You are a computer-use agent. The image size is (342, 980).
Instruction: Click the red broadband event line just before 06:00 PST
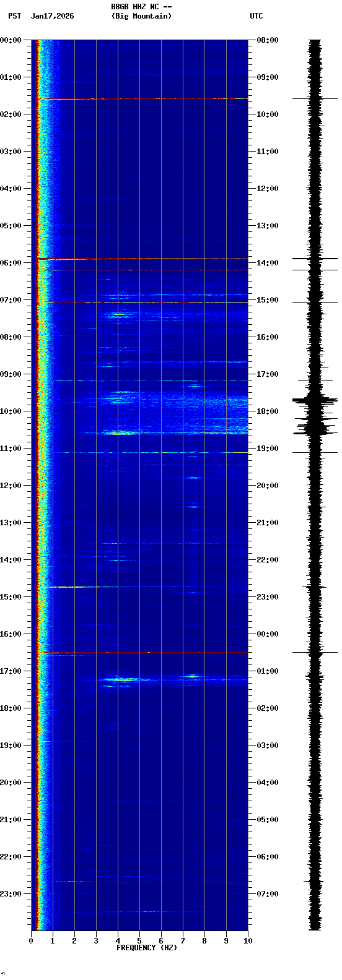pyautogui.click(x=142, y=259)
